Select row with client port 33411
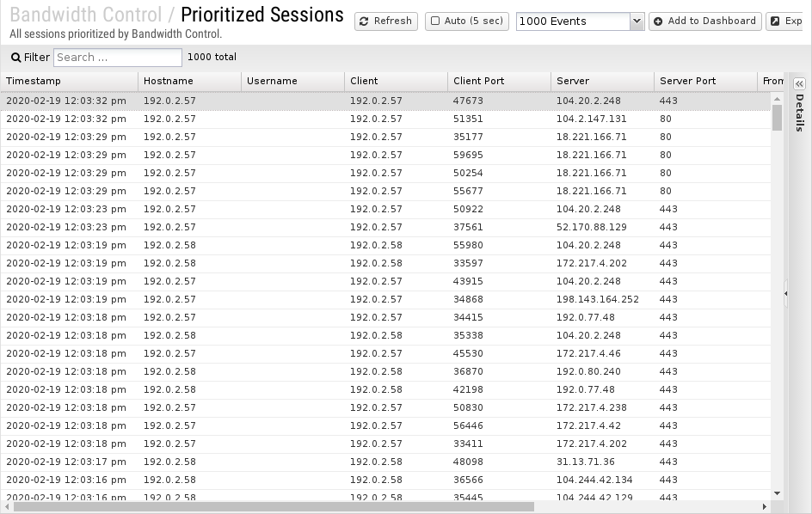The image size is (812, 514). 386,444
